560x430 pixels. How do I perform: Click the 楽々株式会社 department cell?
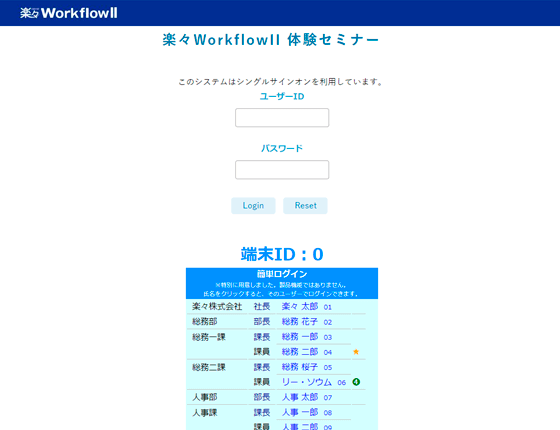pos(217,306)
